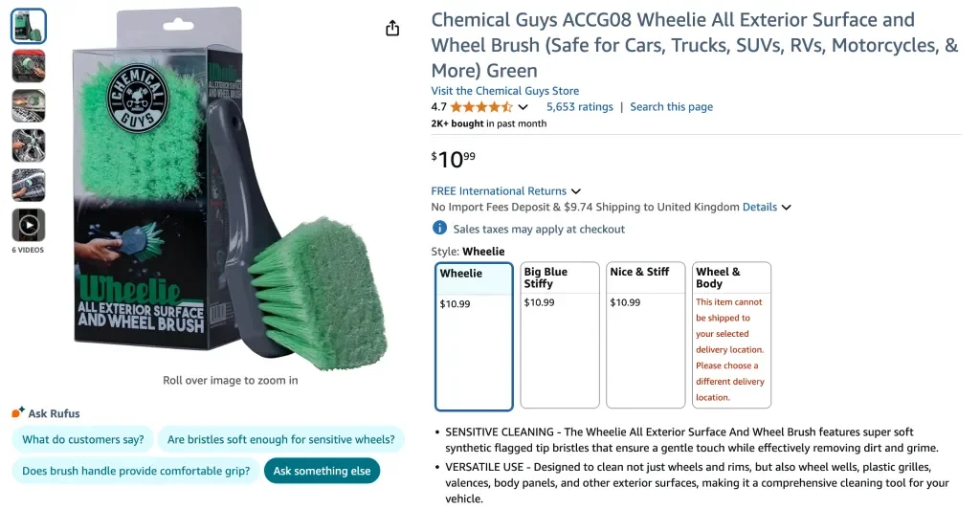Screen dimensions: 980x509
Task: Open the 6 videos play thumbnail
Action: click(x=29, y=226)
